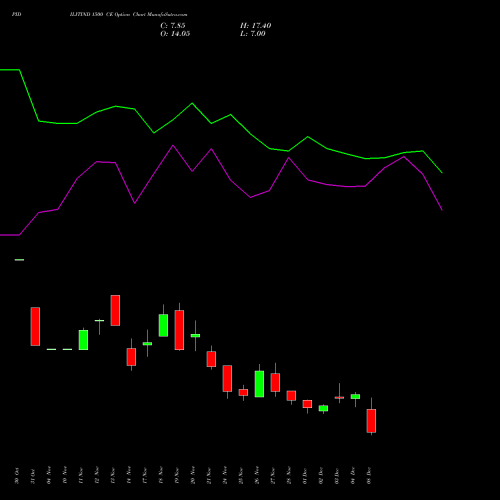Select the red candlestick above 27 Nov
The width and height of the screenshot is (500, 500).
(x=275, y=382)
